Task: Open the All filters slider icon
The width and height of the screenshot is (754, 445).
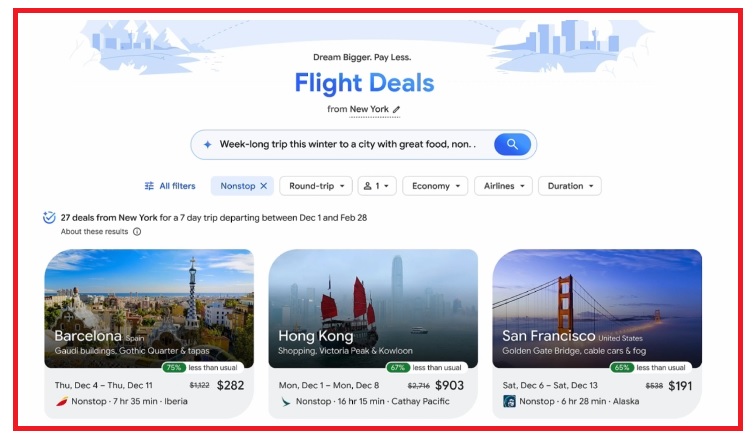Action: click(x=149, y=186)
